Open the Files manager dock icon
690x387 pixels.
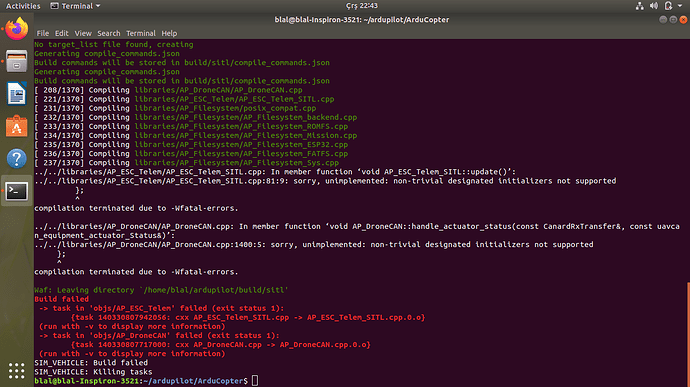point(16,61)
